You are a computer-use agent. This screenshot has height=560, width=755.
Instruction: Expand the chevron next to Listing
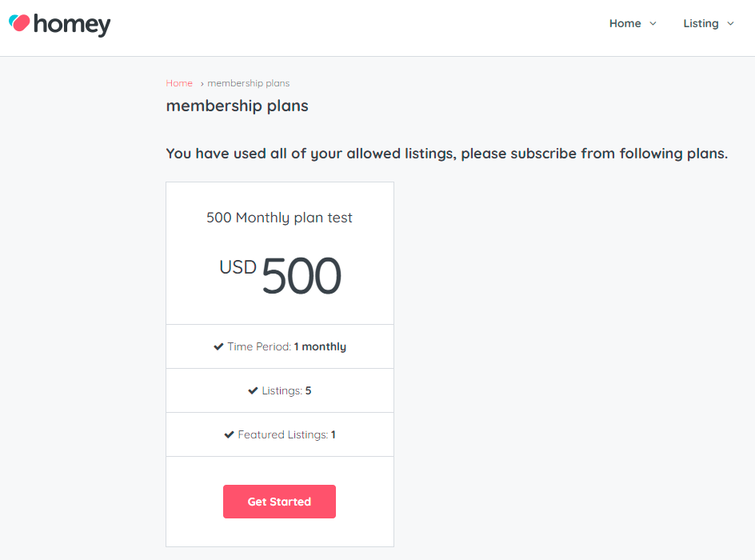730,23
